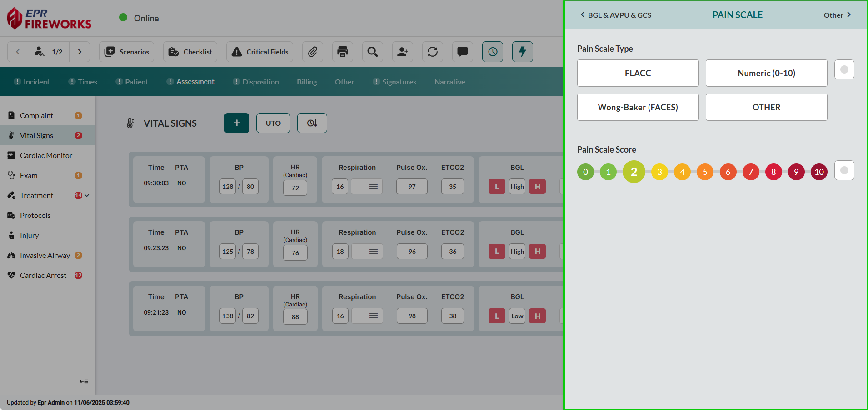Edit the systolic BP value 128
This screenshot has height=410, width=868.
[x=227, y=186]
